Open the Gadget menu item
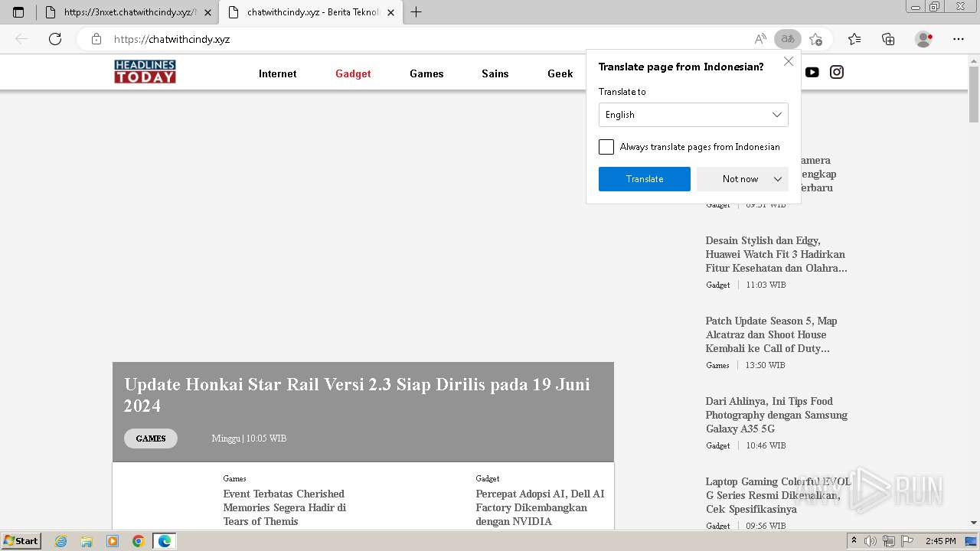Image resolution: width=980 pixels, height=551 pixels. click(353, 73)
